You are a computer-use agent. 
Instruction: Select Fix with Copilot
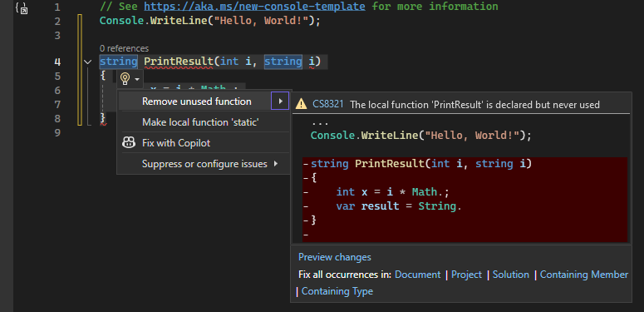[x=176, y=143]
